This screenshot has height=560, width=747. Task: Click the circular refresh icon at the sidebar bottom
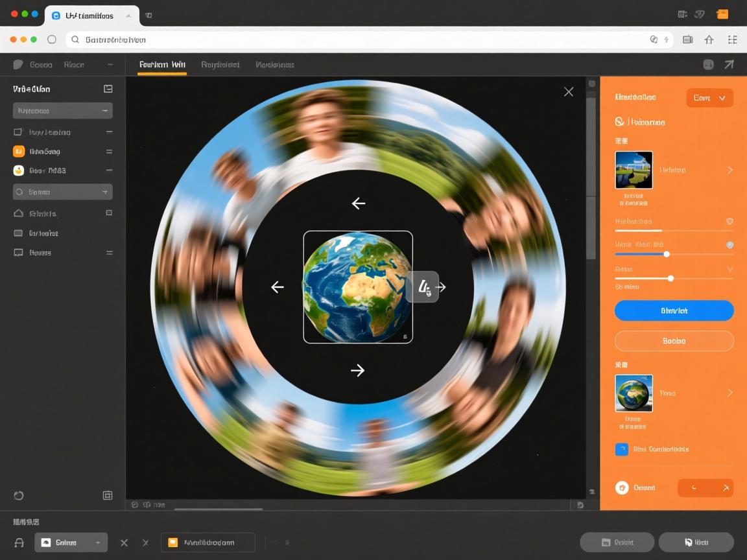[x=19, y=496]
